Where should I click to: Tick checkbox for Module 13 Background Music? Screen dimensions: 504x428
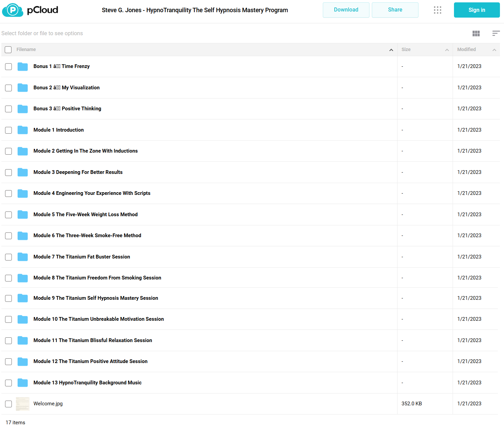pyautogui.click(x=8, y=383)
